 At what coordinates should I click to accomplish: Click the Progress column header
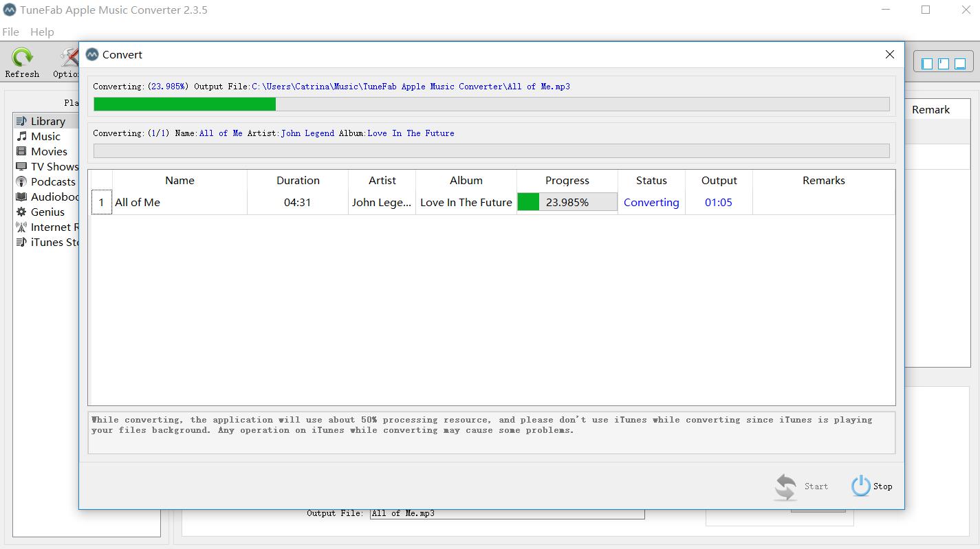click(x=567, y=181)
